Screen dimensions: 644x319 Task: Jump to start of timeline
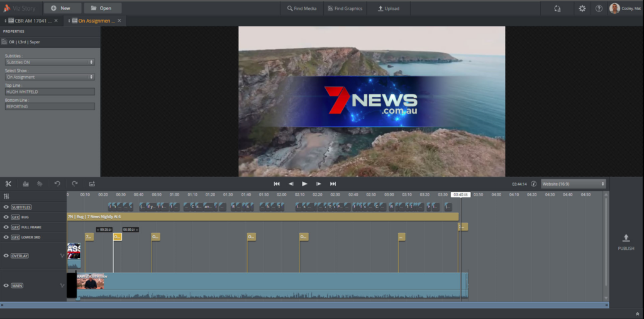(x=277, y=184)
